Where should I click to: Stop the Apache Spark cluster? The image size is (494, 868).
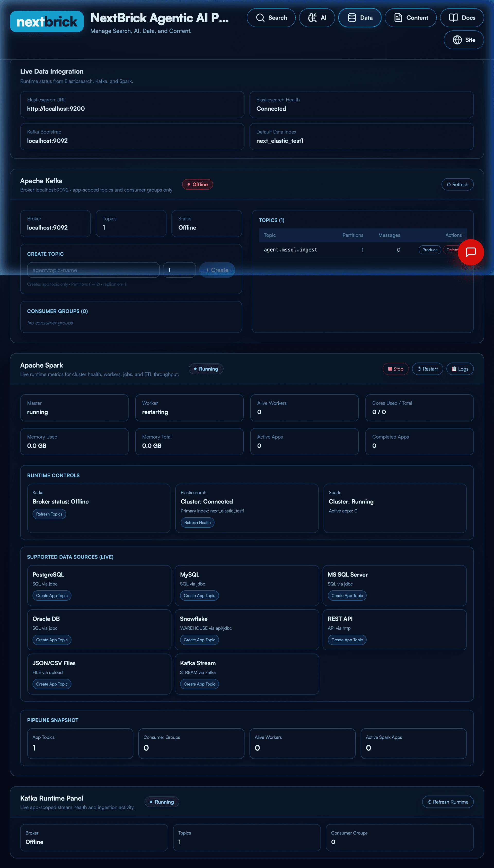point(396,369)
